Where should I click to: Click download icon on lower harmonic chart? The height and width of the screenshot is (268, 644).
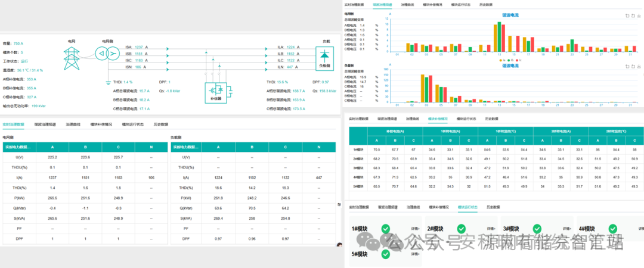click(x=639, y=66)
